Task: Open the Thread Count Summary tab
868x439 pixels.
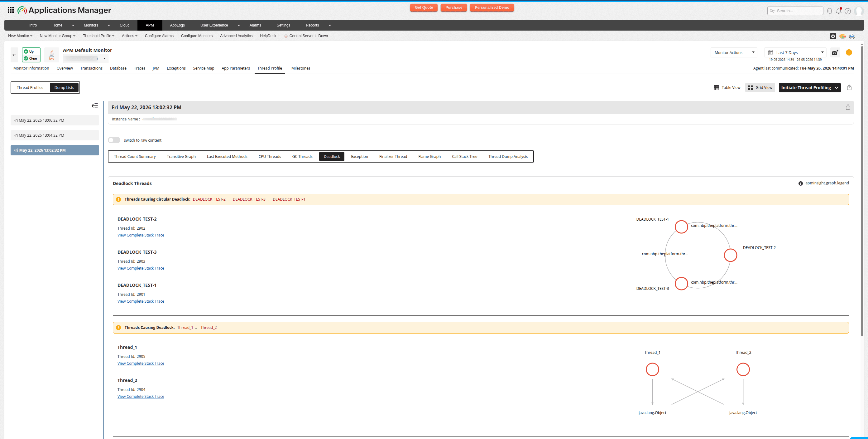Action: [x=135, y=156]
